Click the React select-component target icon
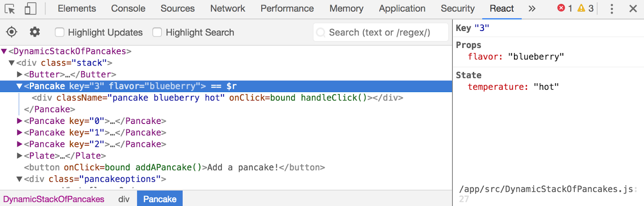The width and height of the screenshot is (644, 206). 12,32
